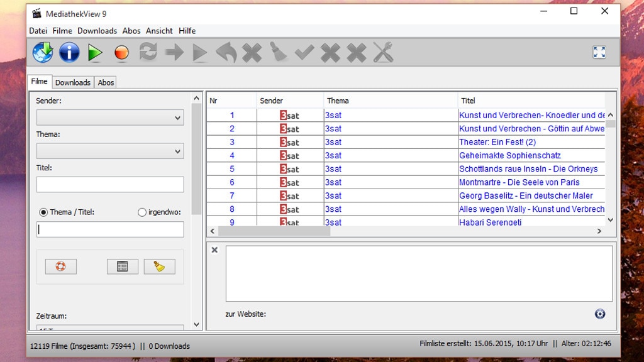Open the Datei menu
644x362 pixels.
click(x=38, y=31)
